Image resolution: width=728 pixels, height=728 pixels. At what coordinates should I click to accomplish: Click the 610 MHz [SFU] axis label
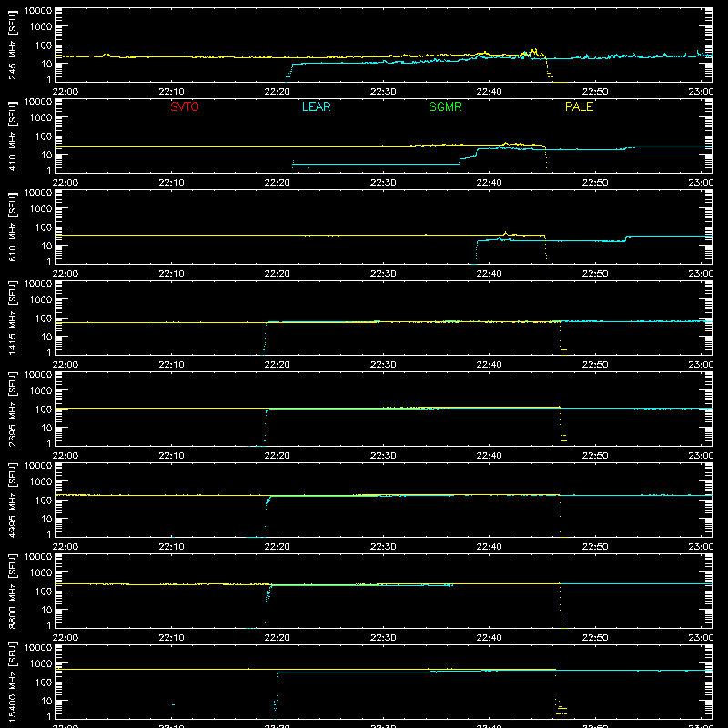coord(13,227)
